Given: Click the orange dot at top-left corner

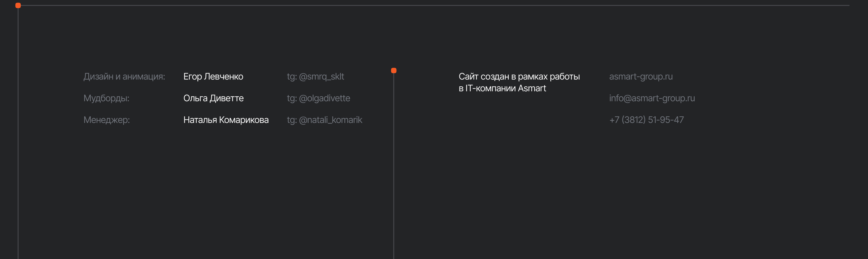Looking at the screenshot, I should click(x=18, y=5).
